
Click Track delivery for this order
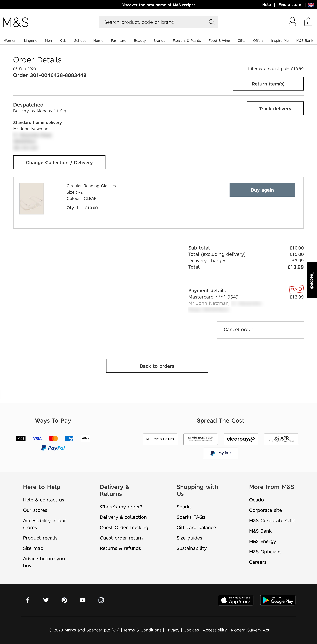pyautogui.click(x=275, y=108)
